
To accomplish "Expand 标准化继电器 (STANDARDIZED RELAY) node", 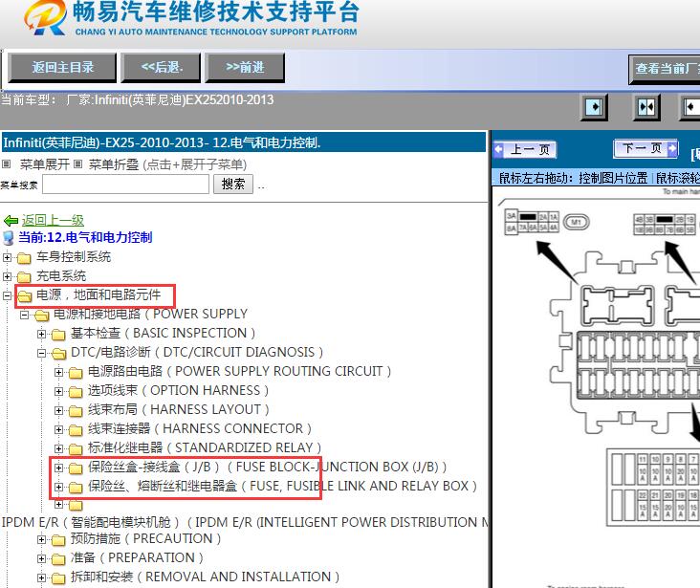I will (58, 448).
